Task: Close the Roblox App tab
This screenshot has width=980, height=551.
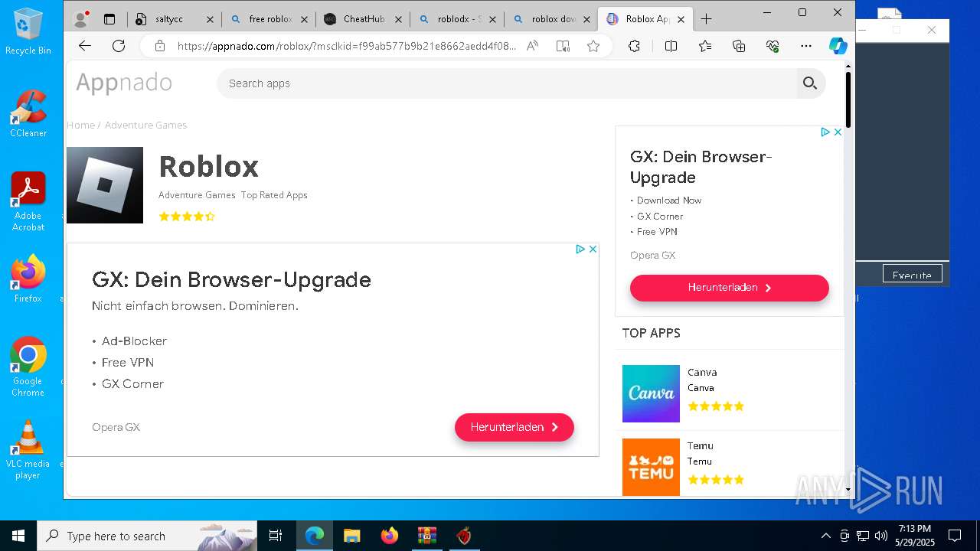Action: [681, 19]
